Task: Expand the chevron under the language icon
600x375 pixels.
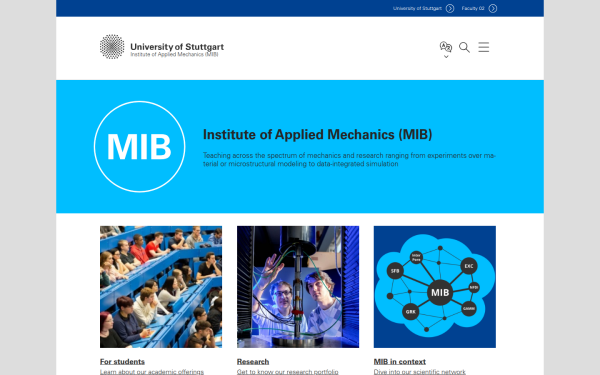Action: 446,57
